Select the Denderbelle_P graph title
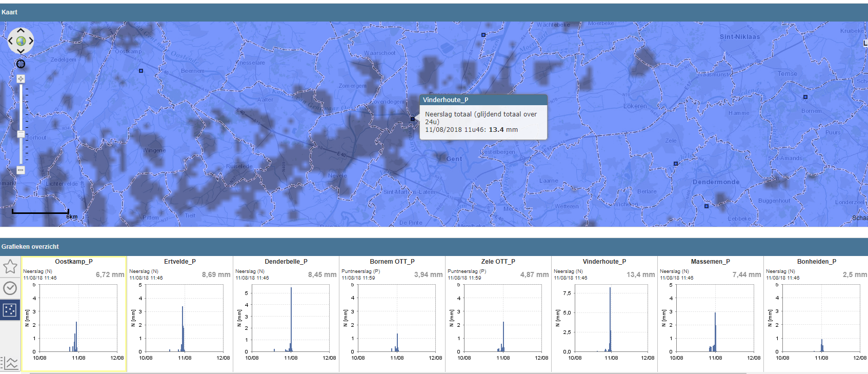 click(x=286, y=262)
